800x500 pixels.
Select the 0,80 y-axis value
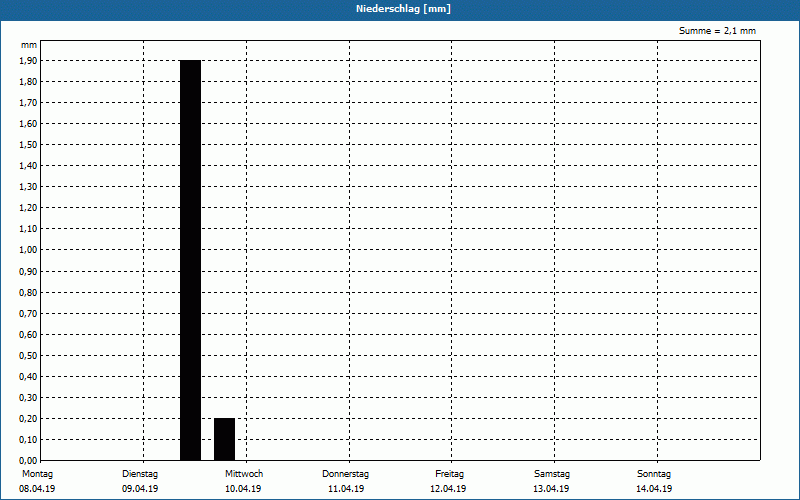pyautogui.click(x=28, y=293)
